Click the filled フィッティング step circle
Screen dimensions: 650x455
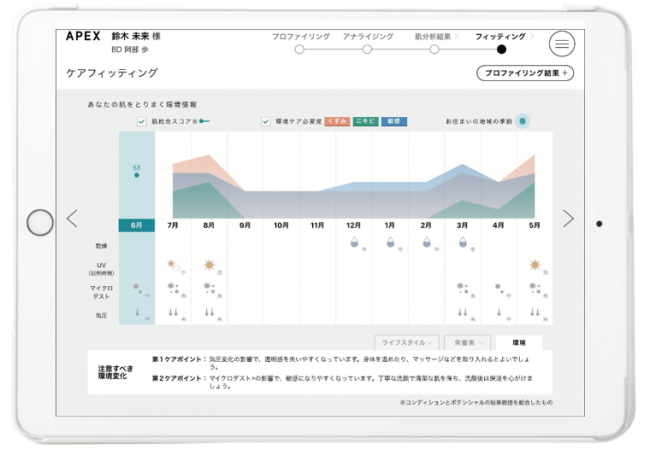tap(501, 50)
